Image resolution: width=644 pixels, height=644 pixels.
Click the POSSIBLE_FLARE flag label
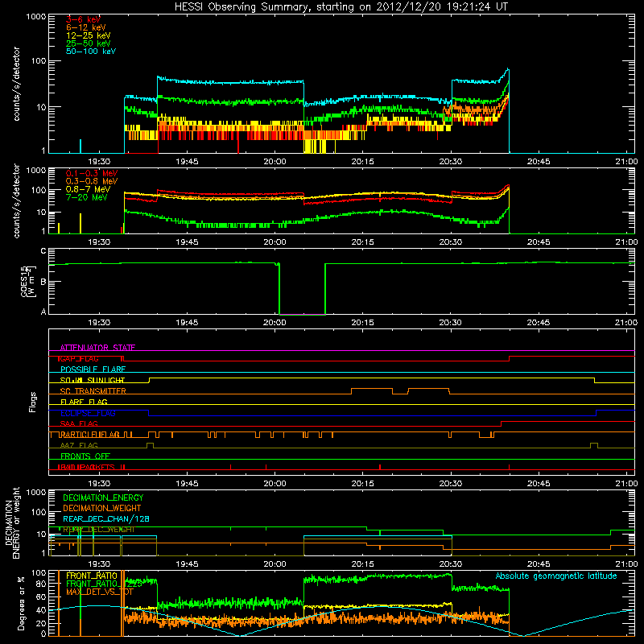(93, 369)
